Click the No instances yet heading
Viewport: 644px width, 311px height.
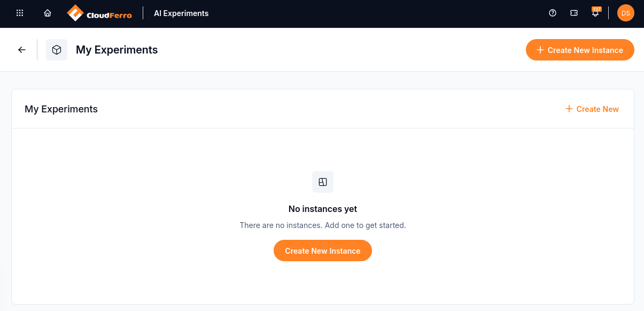tap(323, 209)
